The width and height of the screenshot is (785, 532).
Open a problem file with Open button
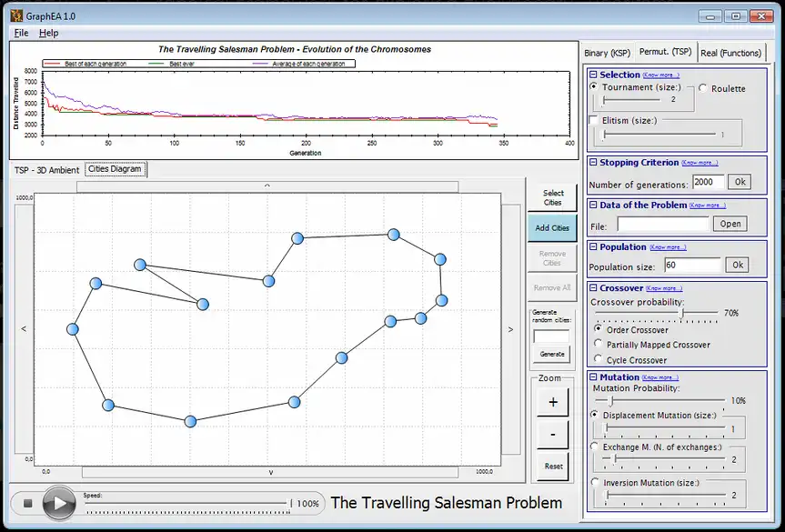click(x=730, y=224)
